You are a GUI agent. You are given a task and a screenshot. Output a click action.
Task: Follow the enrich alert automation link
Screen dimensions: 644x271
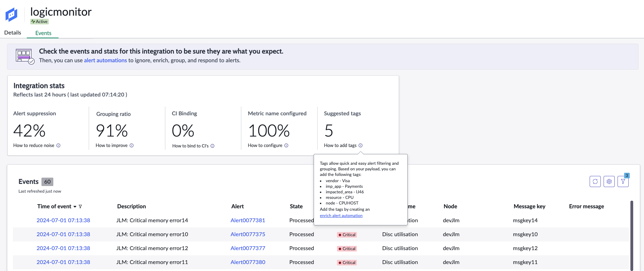341,216
